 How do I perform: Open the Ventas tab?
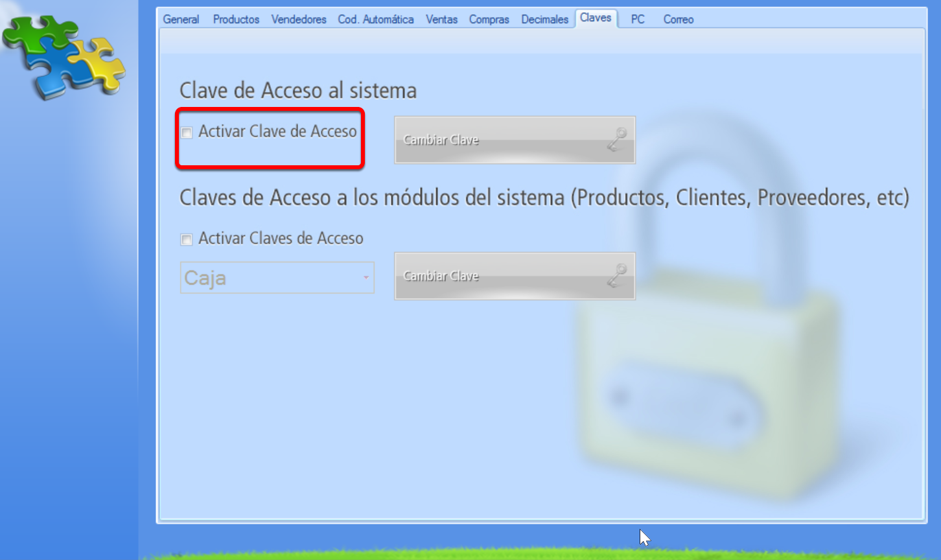tap(441, 19)
